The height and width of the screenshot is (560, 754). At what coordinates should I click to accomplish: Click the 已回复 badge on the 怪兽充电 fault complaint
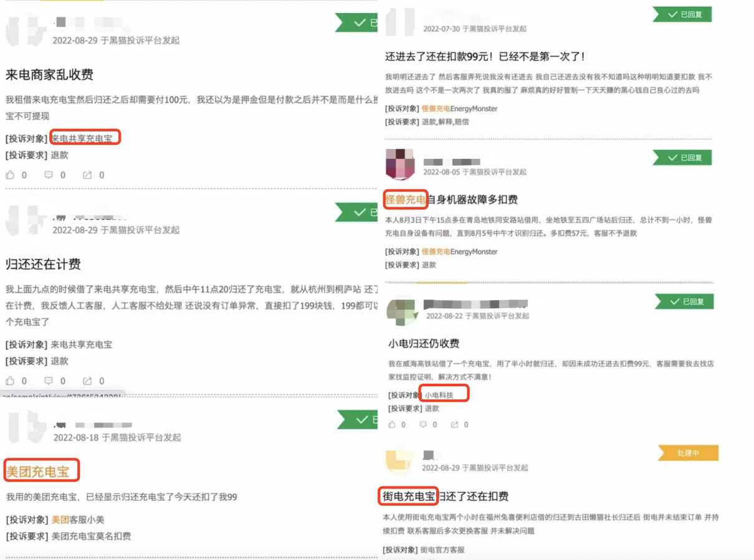click(682, 158)
